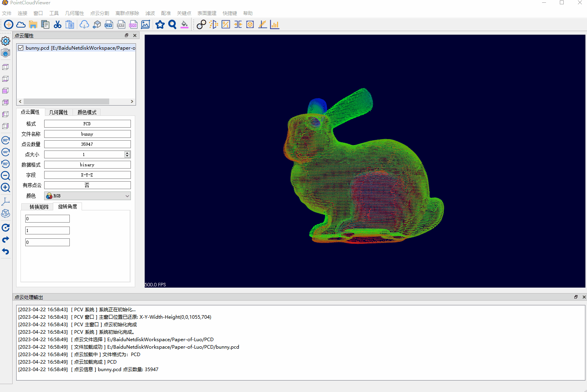Click the zoom out magnifier icon

[x=6, y=176]
